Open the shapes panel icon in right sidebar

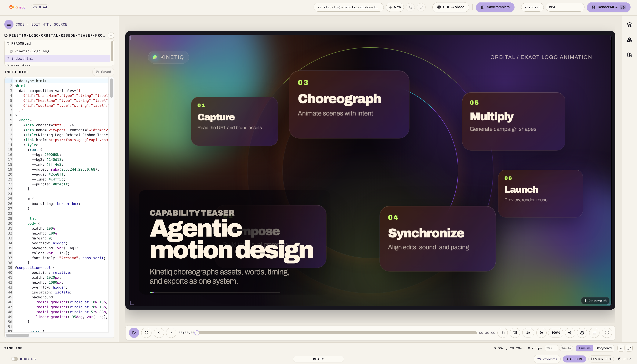click(629, 55)
